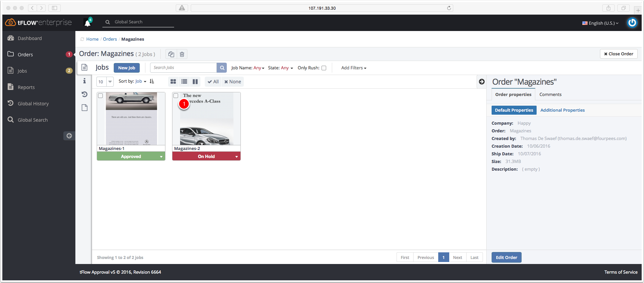Click the New Job button
This screenshot has width=644, height=283.
pos(127,68)
